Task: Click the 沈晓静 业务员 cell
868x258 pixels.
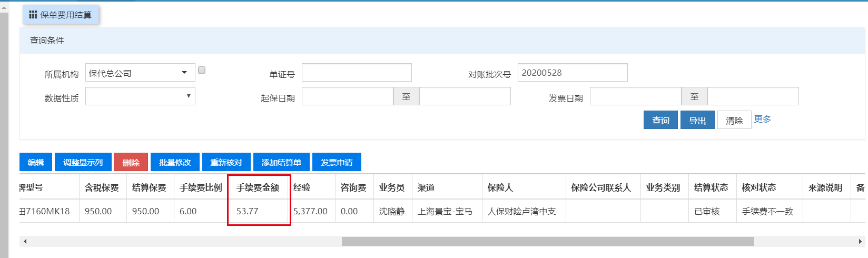Action: 392,211
